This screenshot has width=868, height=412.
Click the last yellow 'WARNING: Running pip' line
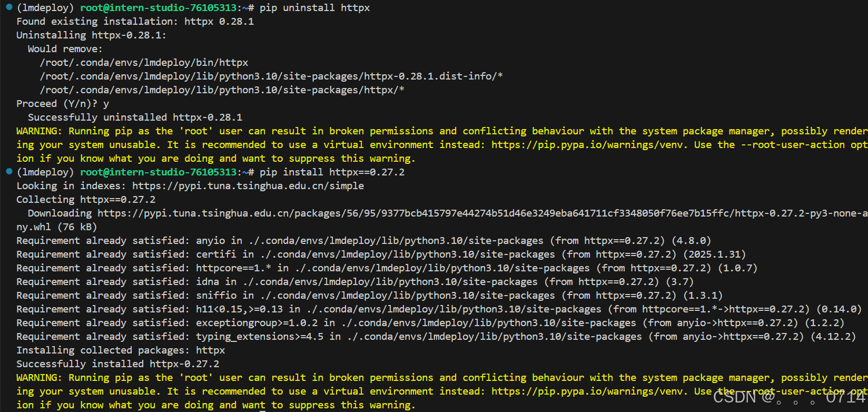[x=442, y=377]
